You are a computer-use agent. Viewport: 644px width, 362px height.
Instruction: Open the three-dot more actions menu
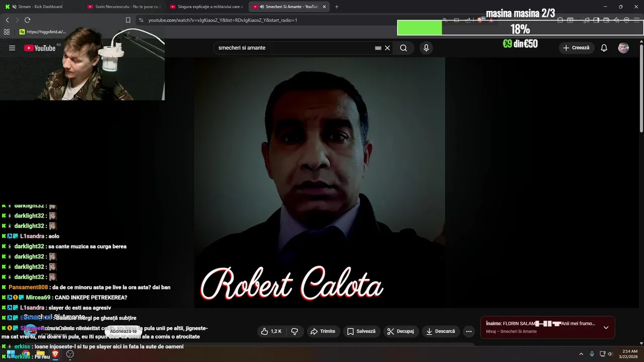468,331
